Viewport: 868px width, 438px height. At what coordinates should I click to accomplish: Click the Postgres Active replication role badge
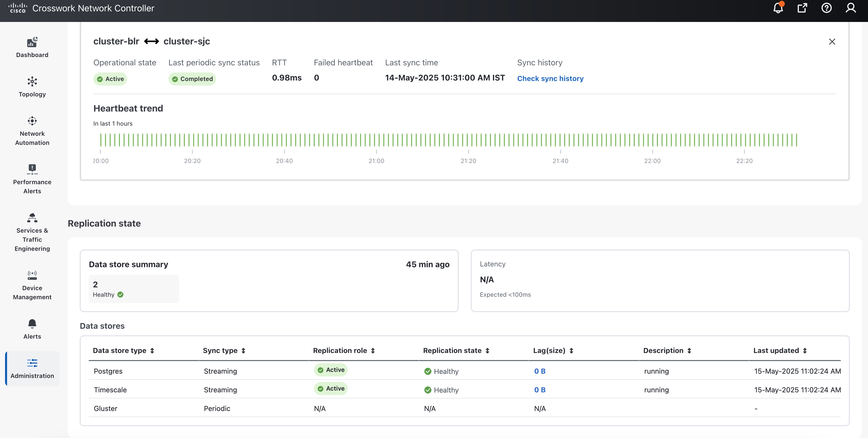tap(331, 370)
